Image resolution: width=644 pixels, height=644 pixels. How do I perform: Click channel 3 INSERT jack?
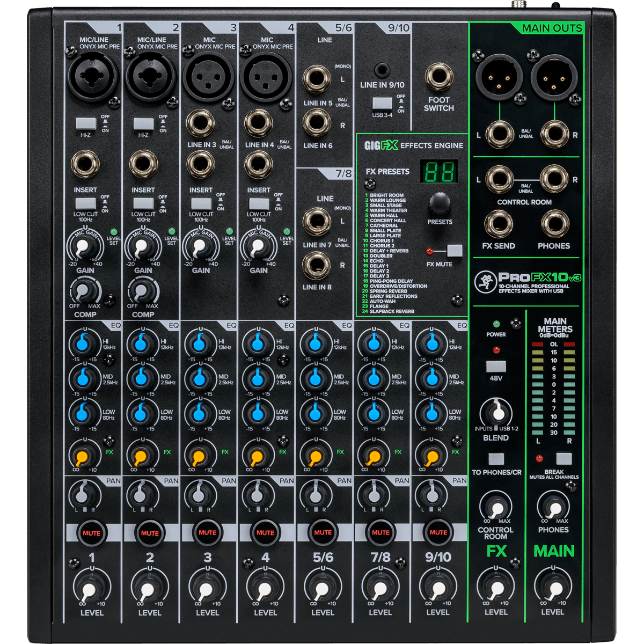pos(201,165)
